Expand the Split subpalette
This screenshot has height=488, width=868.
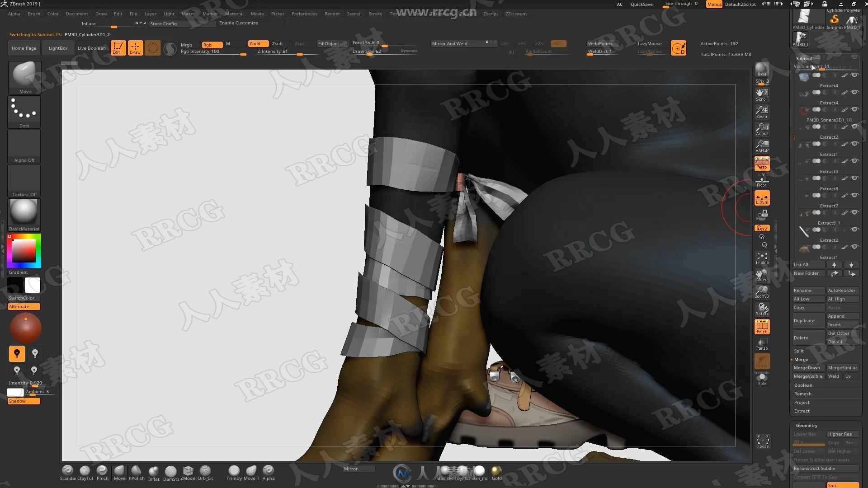799,351
